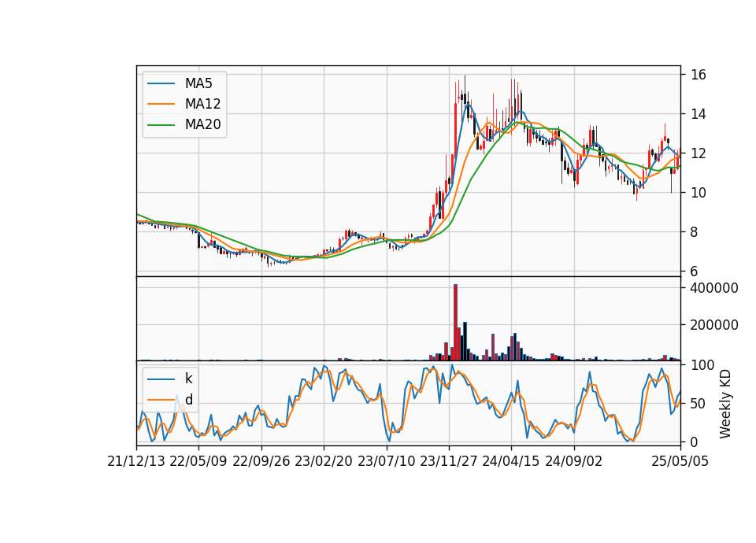The height and width of the screenshot is (543, 756).
Task: Click the 21/12/13 date tick label
Action: [x=136, y=462]
